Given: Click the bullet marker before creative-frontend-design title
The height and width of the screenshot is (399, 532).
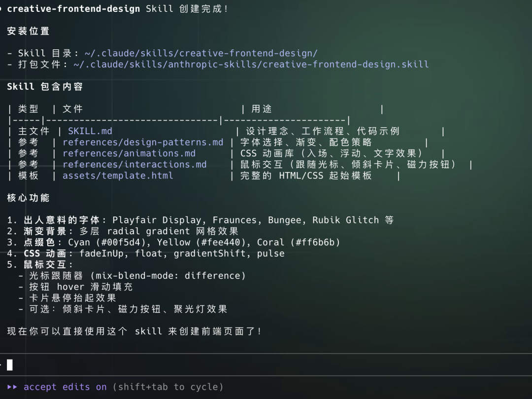Looking at the screenshot, I should (1, 9).
